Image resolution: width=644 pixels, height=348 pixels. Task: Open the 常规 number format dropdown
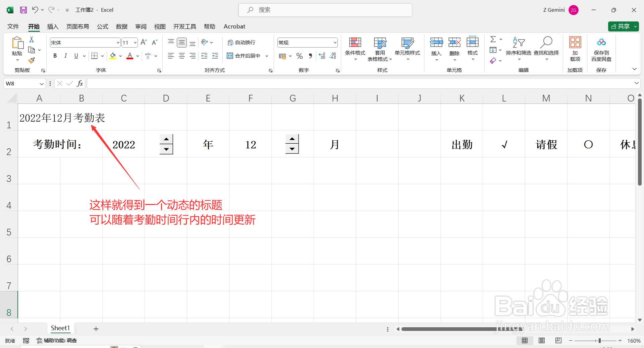(335, 42)
